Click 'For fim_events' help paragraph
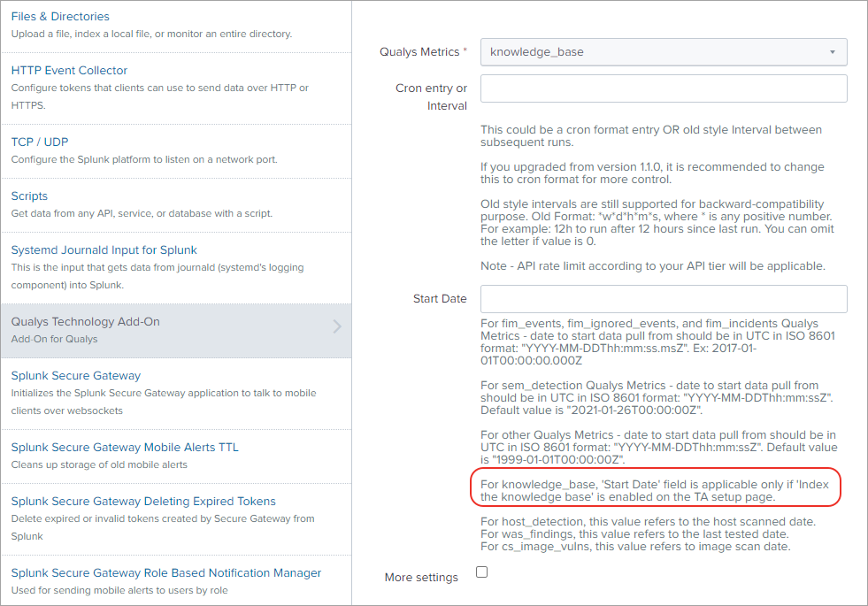This screenshot has height=606, width=868. click(x=657, y=342)
